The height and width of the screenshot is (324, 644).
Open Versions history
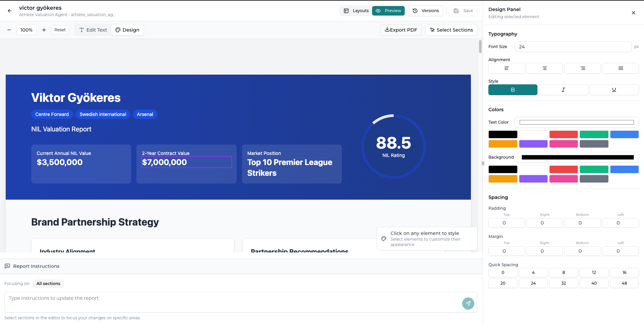pyautogui.click(x=426, y=11)
